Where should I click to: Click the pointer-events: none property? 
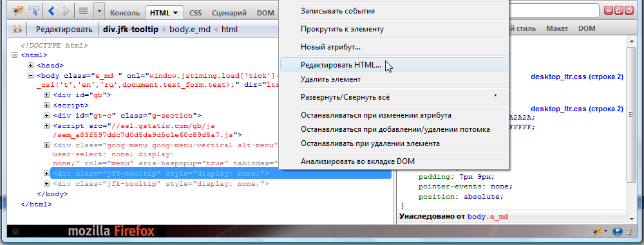[x=465, y=186]
